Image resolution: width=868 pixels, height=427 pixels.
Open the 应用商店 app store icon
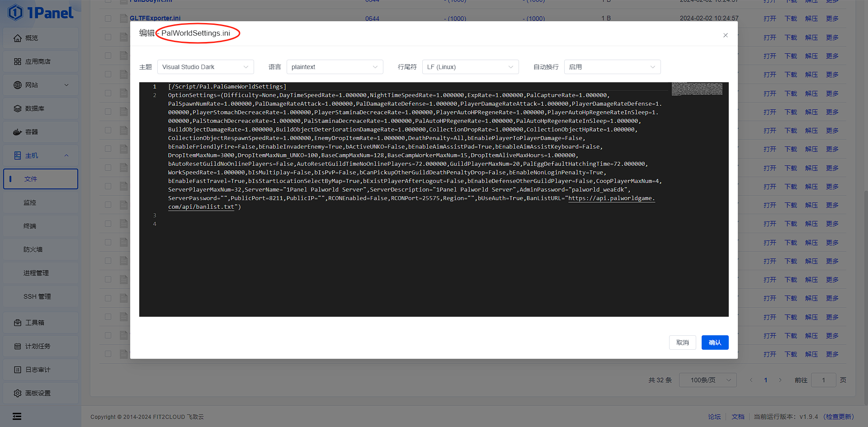click(18, 61)
